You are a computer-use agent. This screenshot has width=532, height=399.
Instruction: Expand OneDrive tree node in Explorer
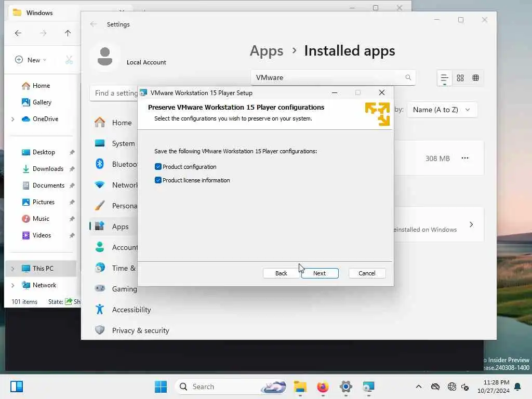tap(13, 119)
